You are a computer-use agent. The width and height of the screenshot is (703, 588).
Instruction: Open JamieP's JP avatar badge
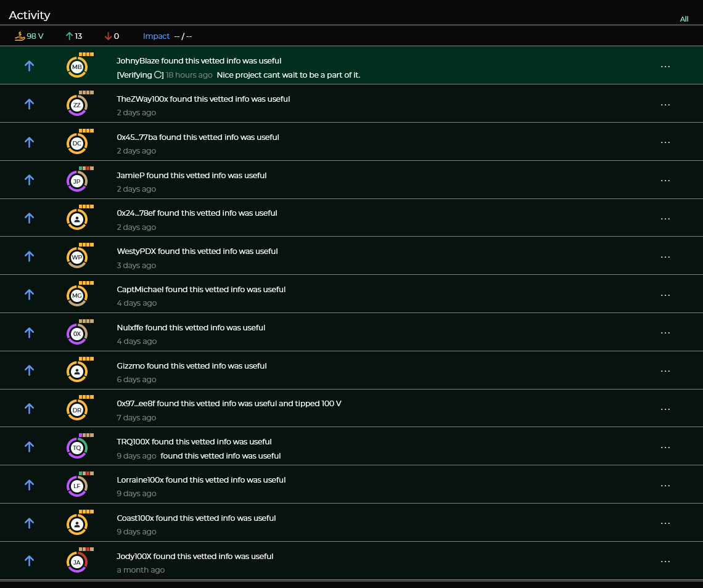click(x=77, y=181)
